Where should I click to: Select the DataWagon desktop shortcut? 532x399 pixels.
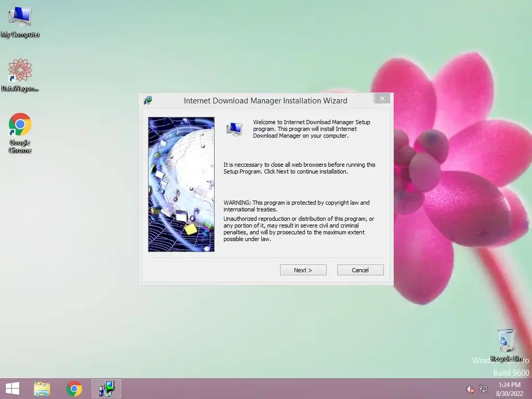(x=20, y=75)
